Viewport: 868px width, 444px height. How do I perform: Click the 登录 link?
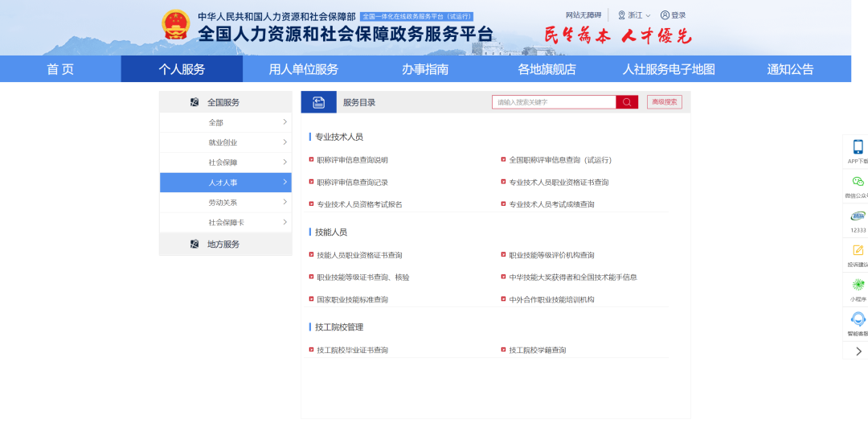[678, 15]
